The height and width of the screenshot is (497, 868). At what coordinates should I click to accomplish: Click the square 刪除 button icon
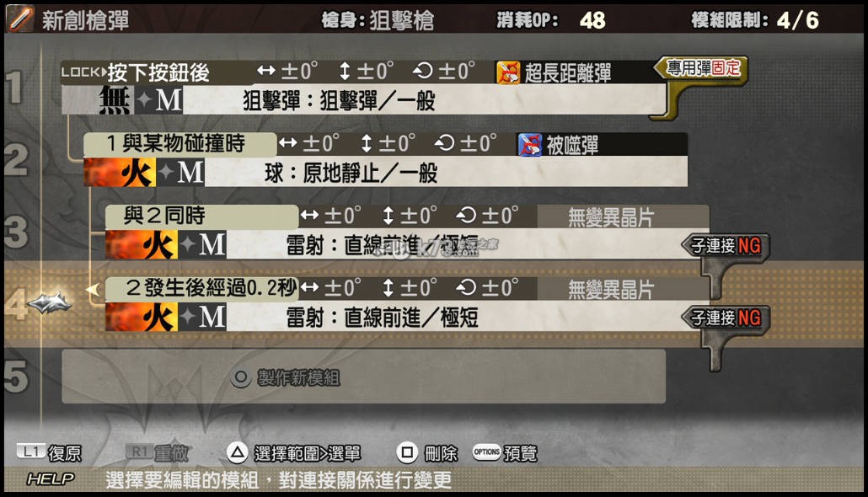407,452
